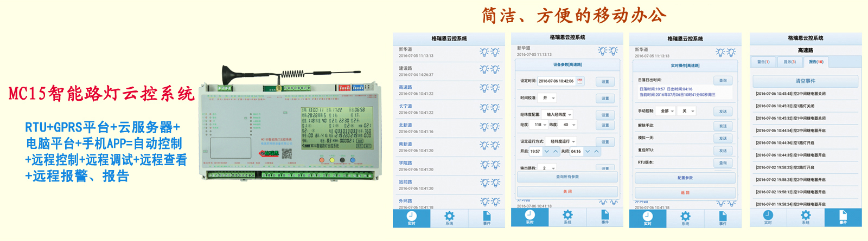Screen dimensions: 868x241
Task: Expand the 经纬度配置 dropdown
Action: click(x=559, y=115)
